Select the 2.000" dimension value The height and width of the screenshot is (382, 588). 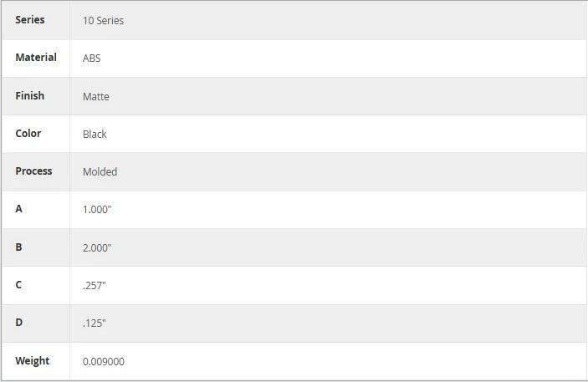97,247
